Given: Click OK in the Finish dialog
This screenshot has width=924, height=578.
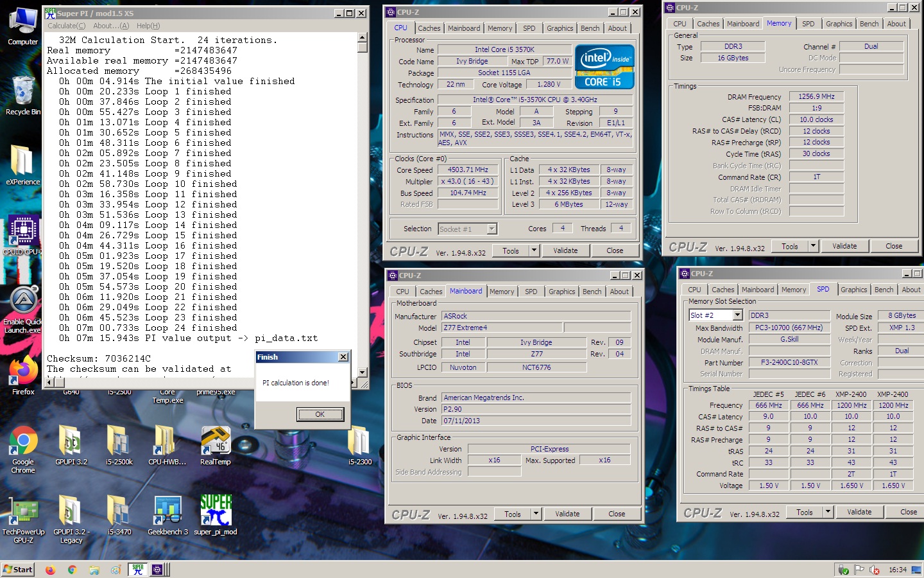Looking at the screenshot, I should coord(320,414).
